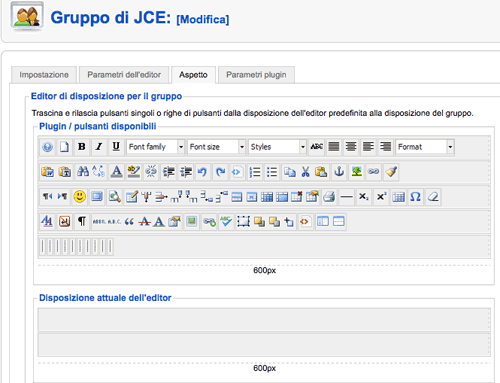Click the Blockquote quotes icon

click(x=129, y=221)
